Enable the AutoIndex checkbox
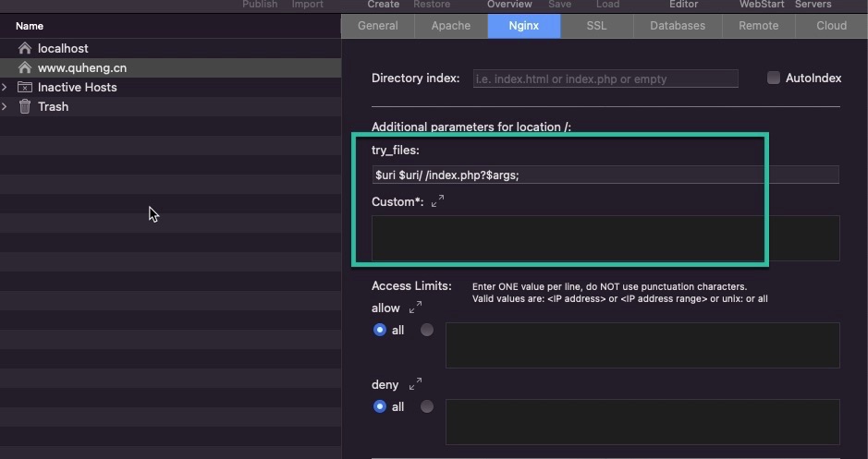 pyautogui.click(x=774, y=78)
